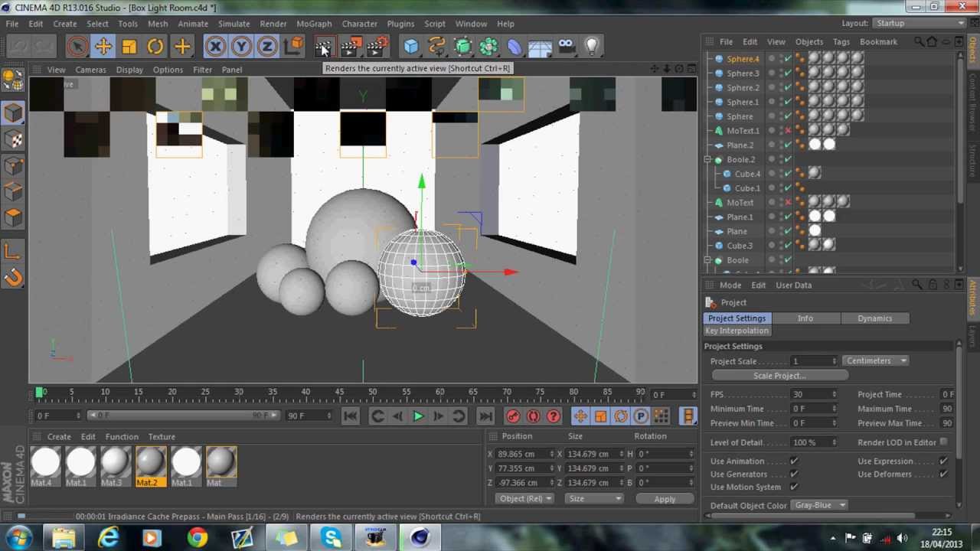Open the Layout Startup dropdown
This screenshot has width=980, height=551.
pos(920,24)
